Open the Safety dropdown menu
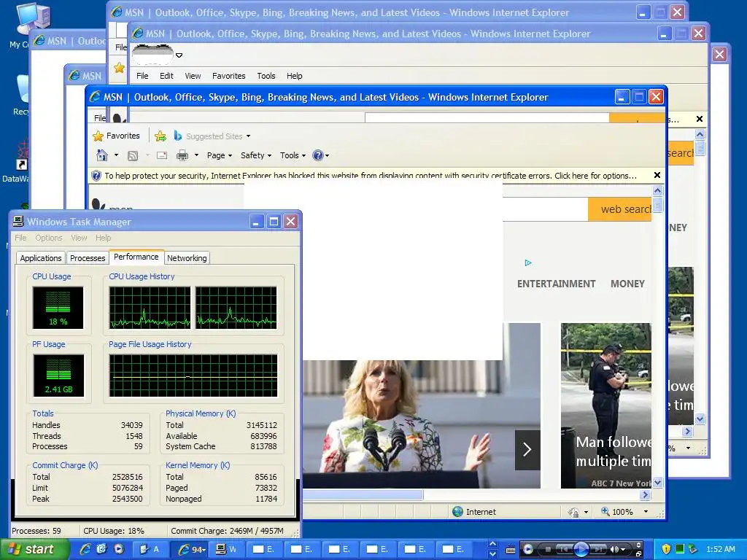Screen dimensions: 747x560 click(256, 155)
